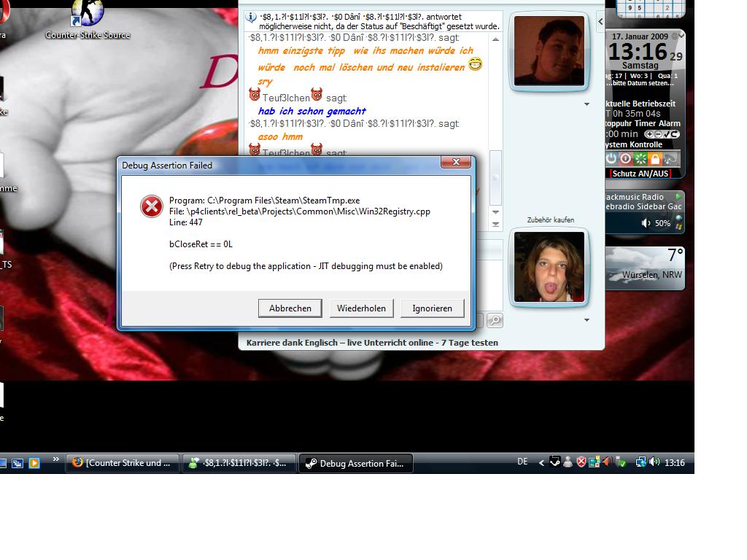Screen dimensions: 747x560
Task: Open the Counter-Strike Source desktop shortcut
Action: (x=88, y=20)
